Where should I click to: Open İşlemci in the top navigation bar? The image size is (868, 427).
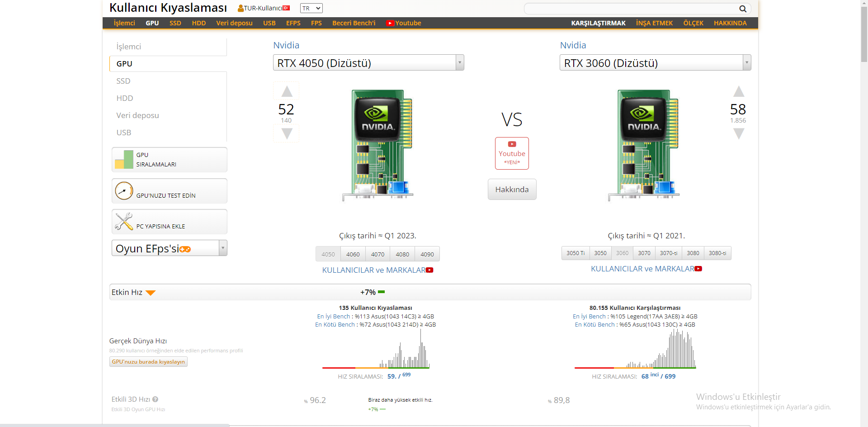coord(124,23)
